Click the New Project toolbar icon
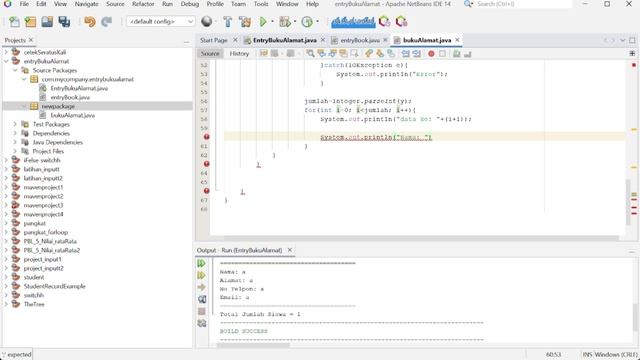 point(31,22)
